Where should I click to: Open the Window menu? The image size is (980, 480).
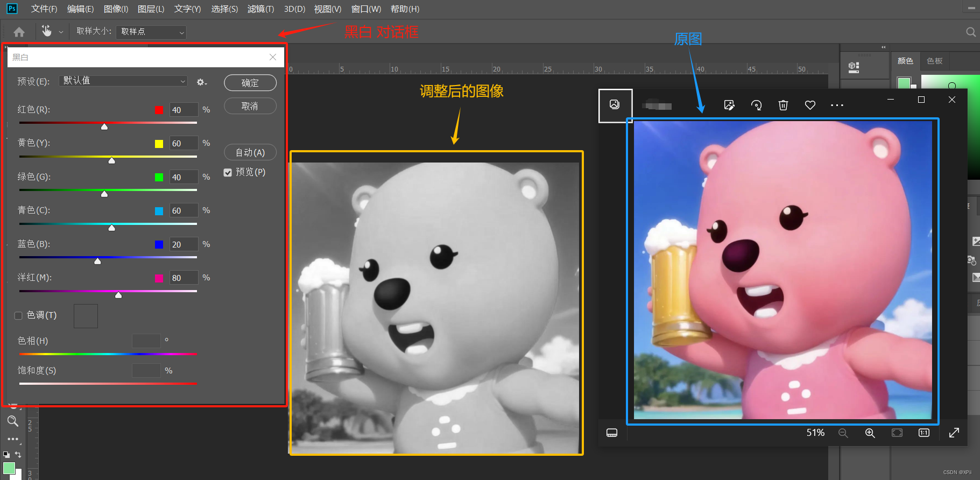366,9
